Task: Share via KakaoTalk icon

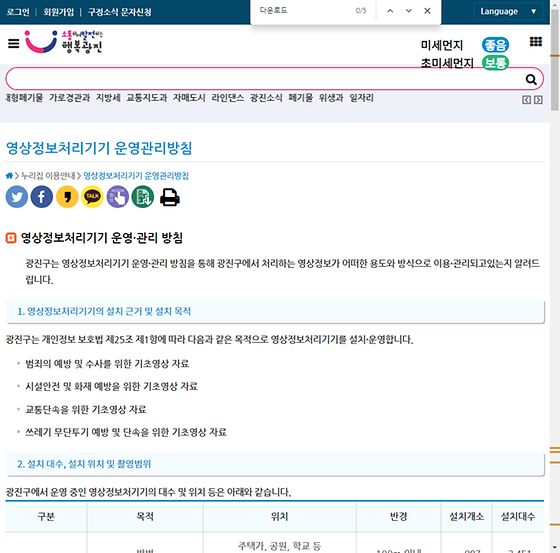Action: tap(92, 197)
